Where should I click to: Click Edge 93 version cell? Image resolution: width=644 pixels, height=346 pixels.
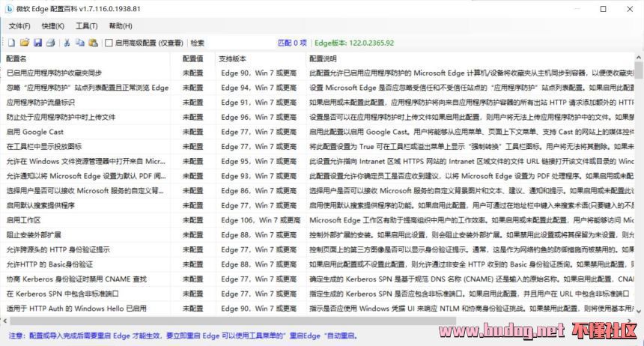point(258,176)
